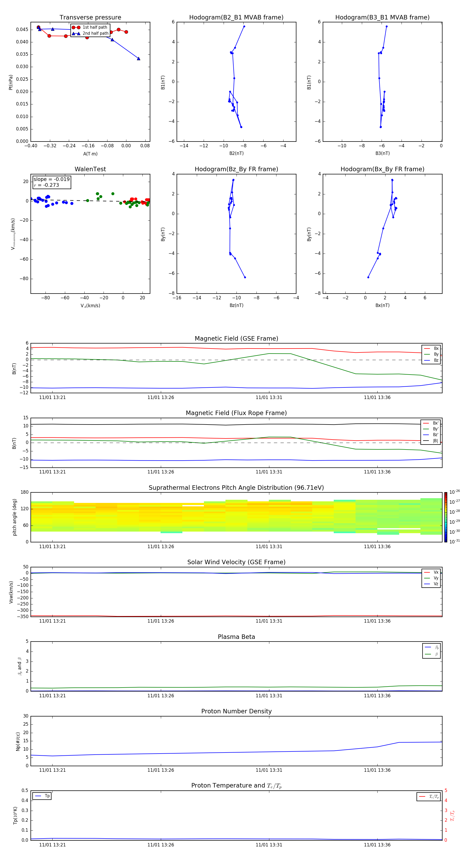Click 'Vy' in solar wind legend
The width and height of the screenshot is (473, 868).
tap(431, 578)
